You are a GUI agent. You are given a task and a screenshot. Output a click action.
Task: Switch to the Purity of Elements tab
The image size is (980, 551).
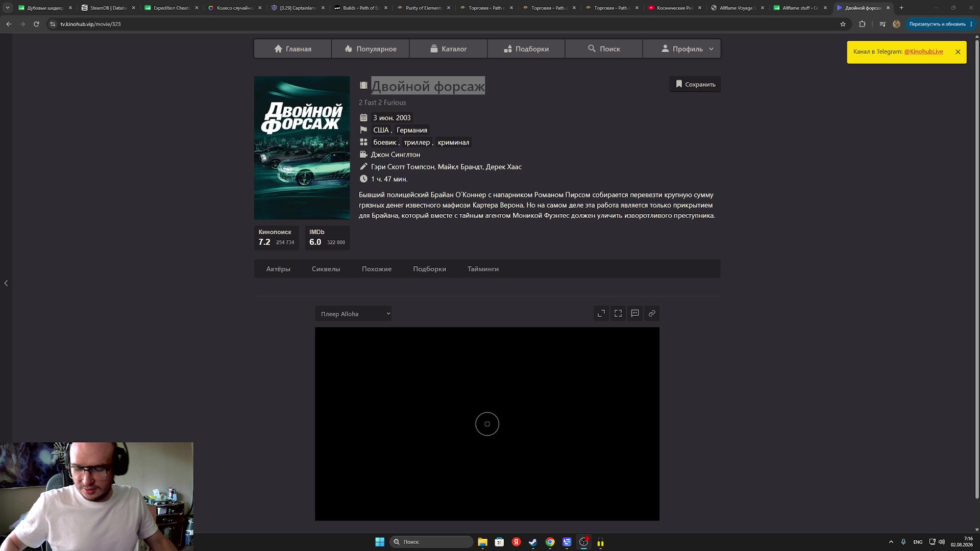424,8
